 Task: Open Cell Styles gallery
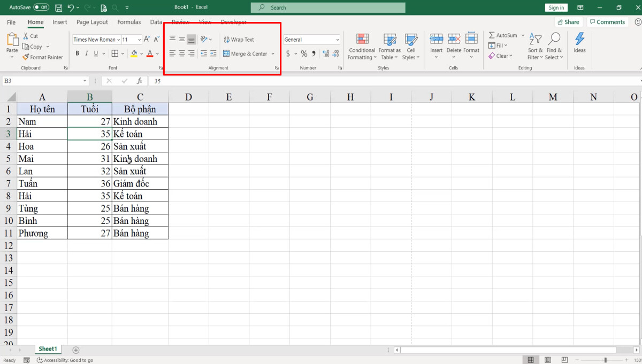click(411, 47)
